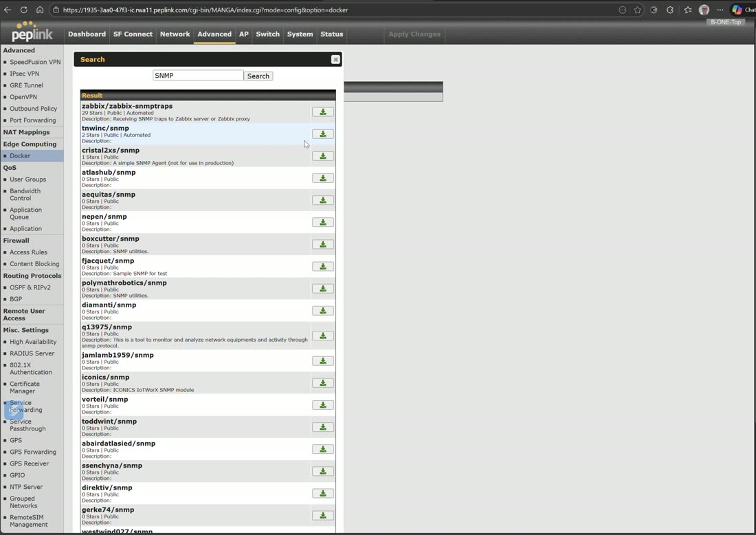
Task: Download the nepen/snmp image
Action: (322, 222)
